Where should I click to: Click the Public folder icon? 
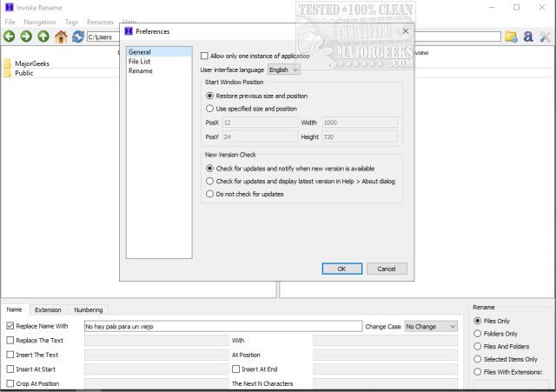8,73
